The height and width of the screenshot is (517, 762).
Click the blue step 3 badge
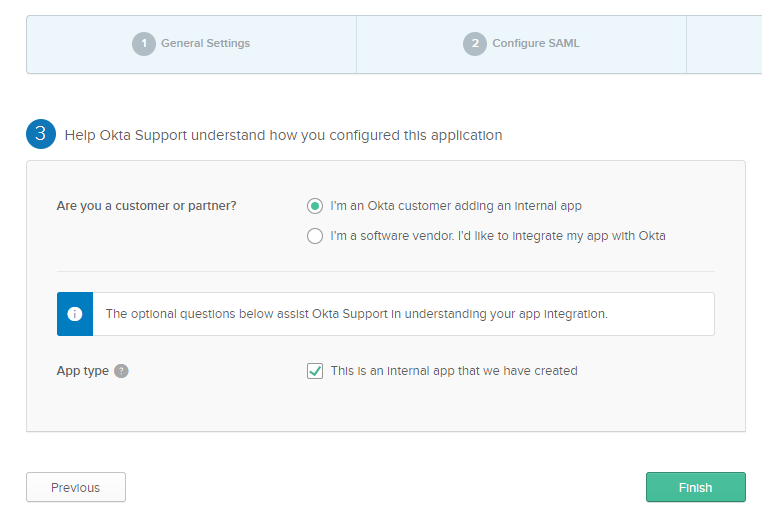tap(41, 134)
